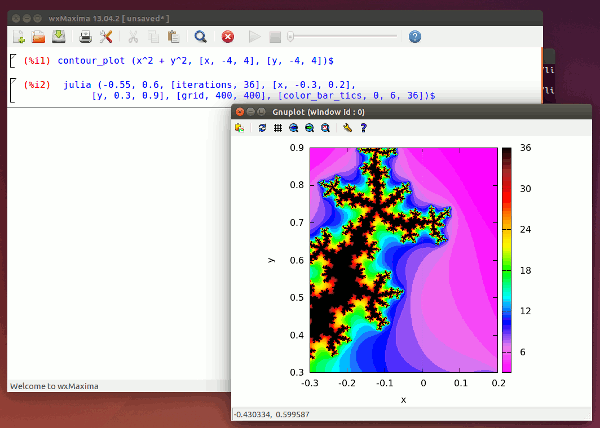
Task: Start animation playback in wxMaxima toolbar
Action: [254, 37]
